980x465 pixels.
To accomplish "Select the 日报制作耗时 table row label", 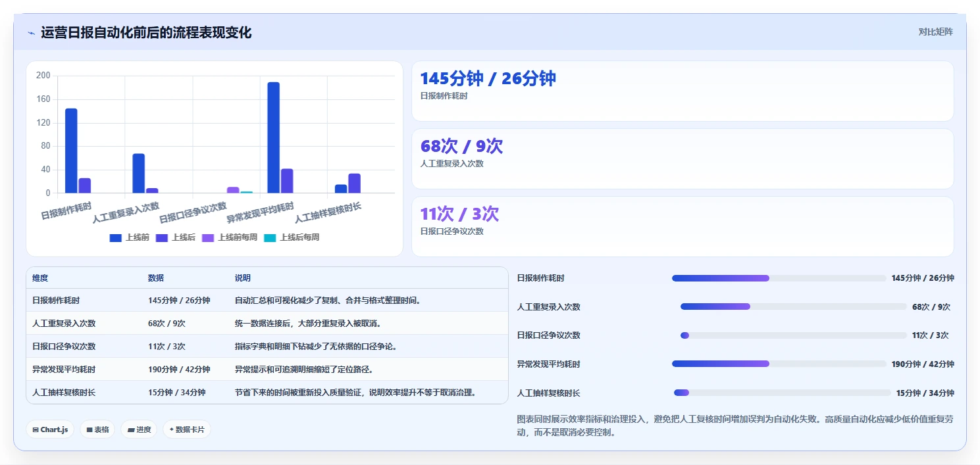I will tap(56, 301).
